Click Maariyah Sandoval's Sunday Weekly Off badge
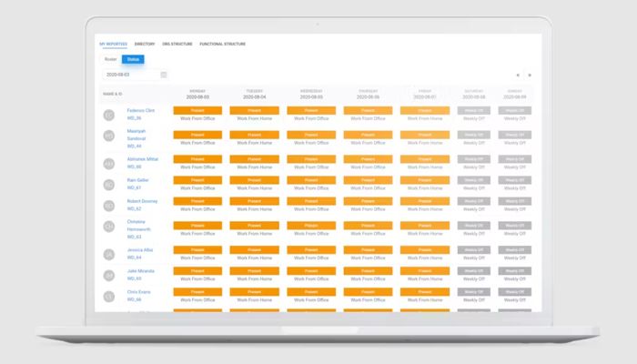 (x=515, y=135)
